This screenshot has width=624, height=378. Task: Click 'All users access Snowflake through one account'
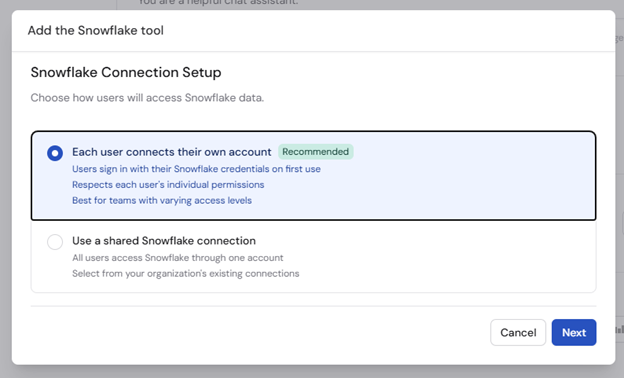177,258
